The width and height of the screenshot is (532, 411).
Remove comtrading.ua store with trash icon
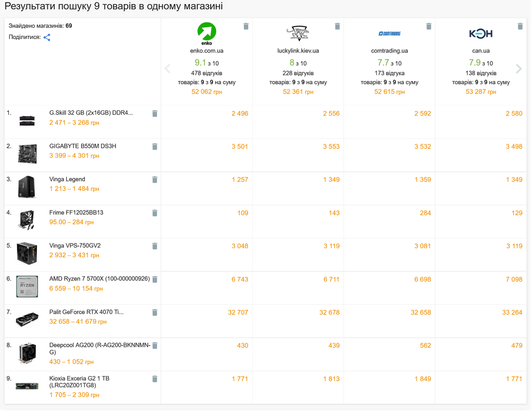click(x=429, y=26)
